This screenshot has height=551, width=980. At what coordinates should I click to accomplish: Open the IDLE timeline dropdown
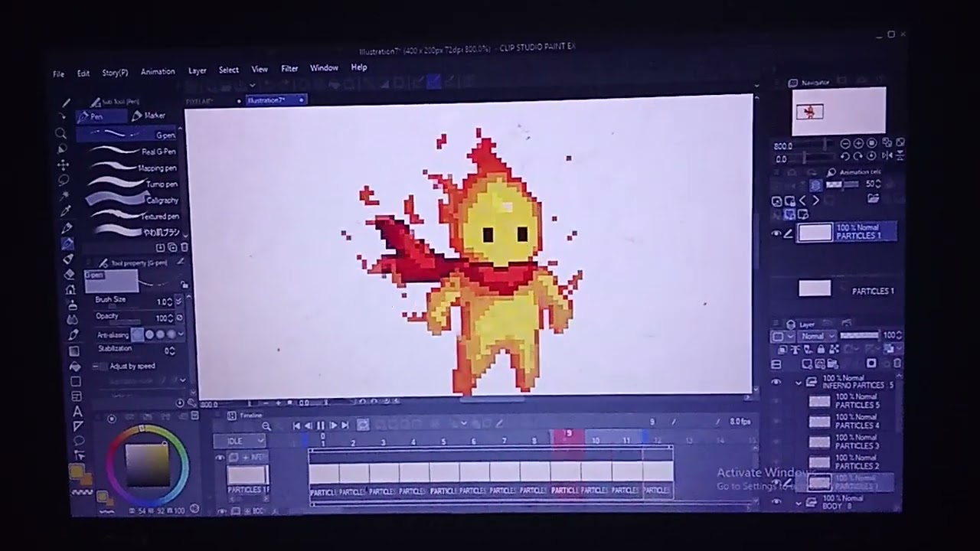(239, 441)
